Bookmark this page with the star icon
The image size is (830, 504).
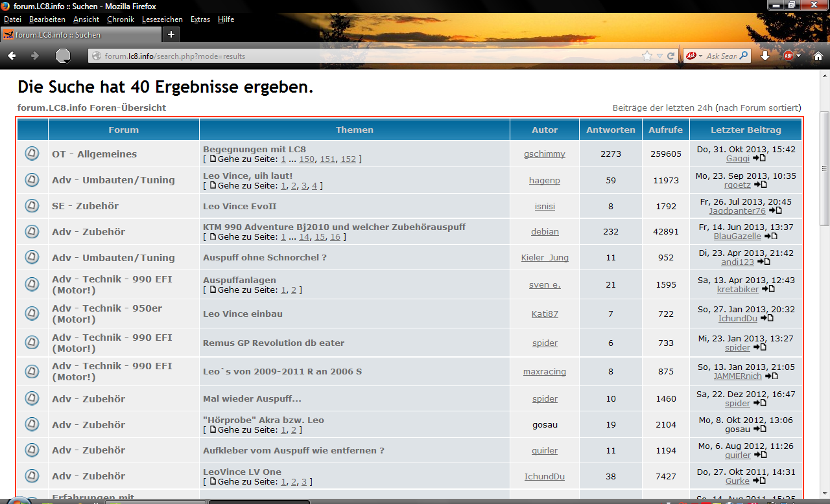pyautogui.click(x=646, y=56)
